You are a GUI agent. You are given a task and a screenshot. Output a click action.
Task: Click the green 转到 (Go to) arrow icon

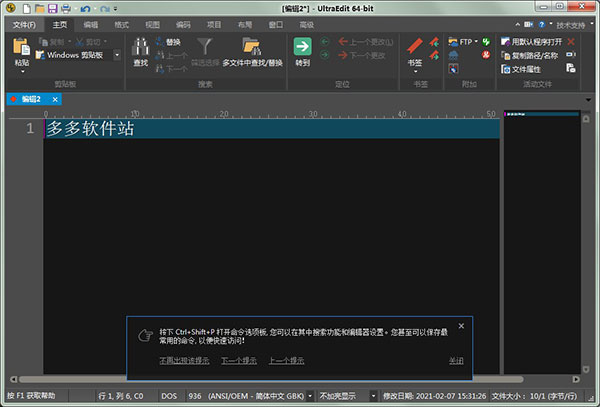[x=302, y=46]
